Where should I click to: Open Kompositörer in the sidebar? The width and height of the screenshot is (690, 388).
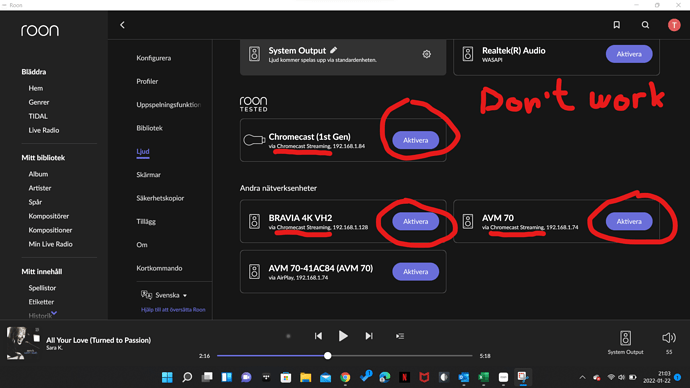click(x=48, y=216)
